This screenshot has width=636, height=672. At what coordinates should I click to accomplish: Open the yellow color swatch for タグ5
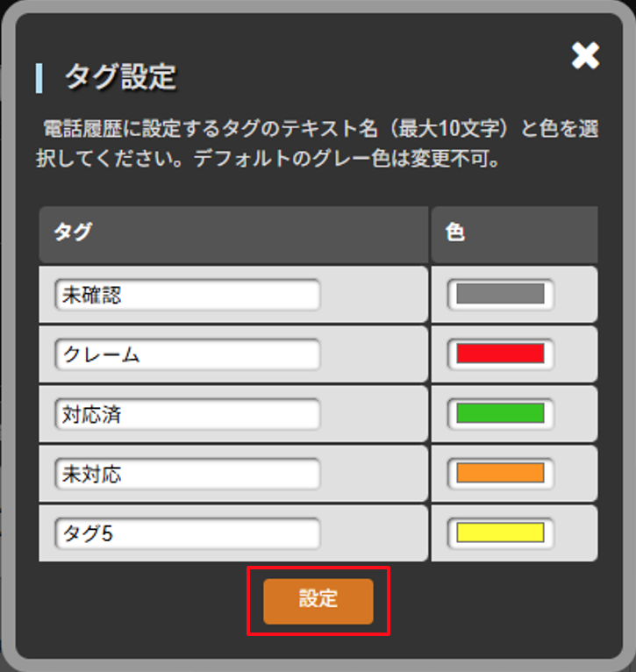(501, 533)
